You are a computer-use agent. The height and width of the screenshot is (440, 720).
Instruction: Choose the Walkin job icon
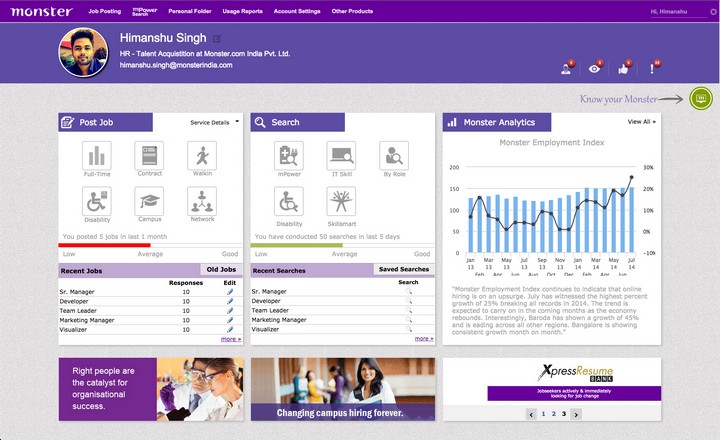(202, 156)
